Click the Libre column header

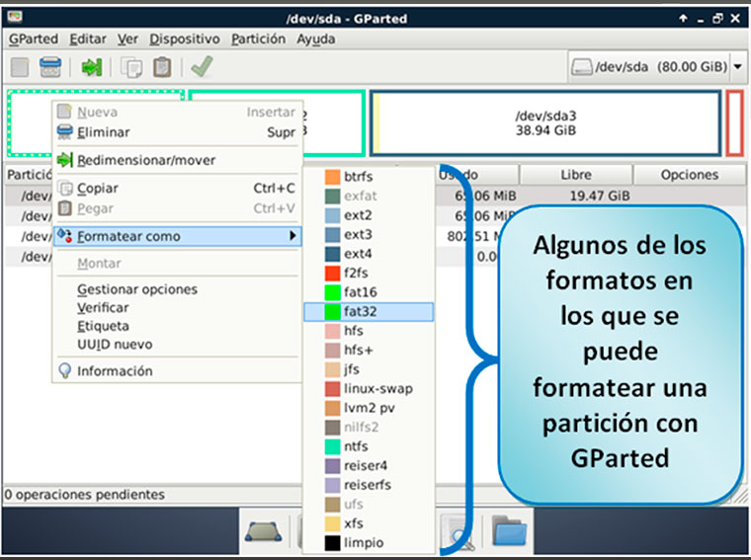576,175
